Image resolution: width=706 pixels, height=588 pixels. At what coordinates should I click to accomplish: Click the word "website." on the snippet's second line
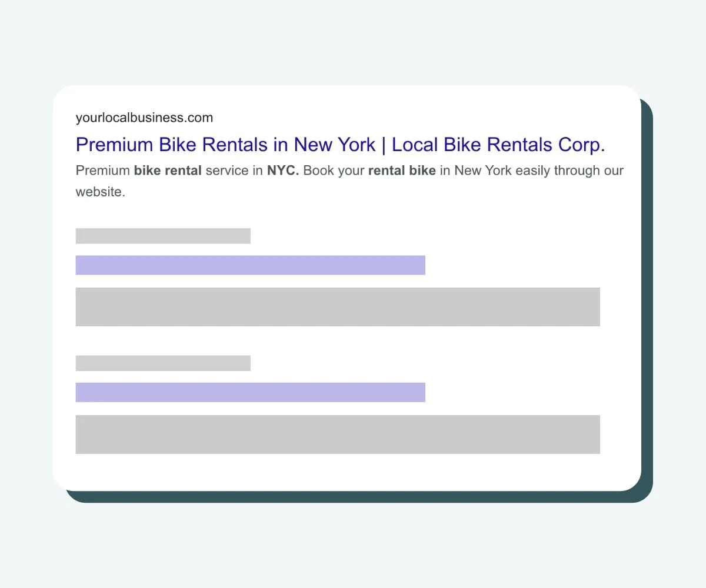[x=101, y=192]
